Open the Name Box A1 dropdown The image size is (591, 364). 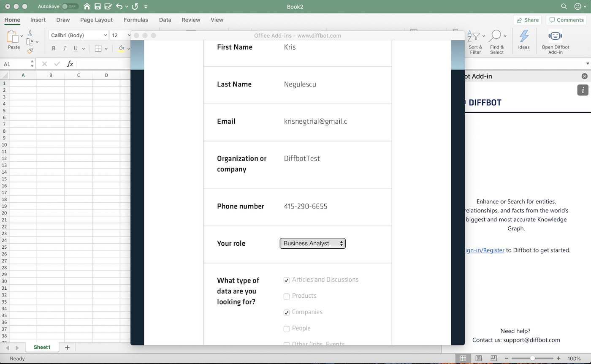(x=33, y=64)
